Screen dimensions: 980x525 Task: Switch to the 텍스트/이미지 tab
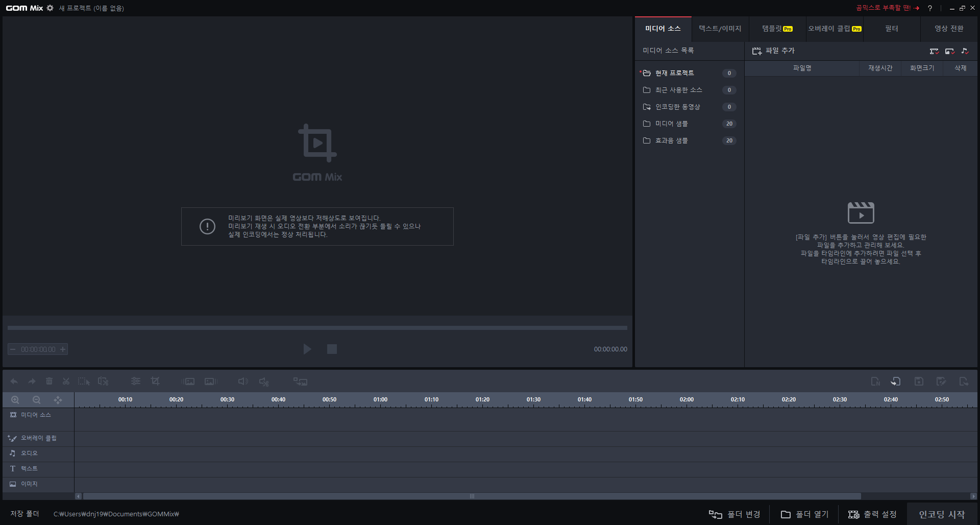[x=720, y=29]
